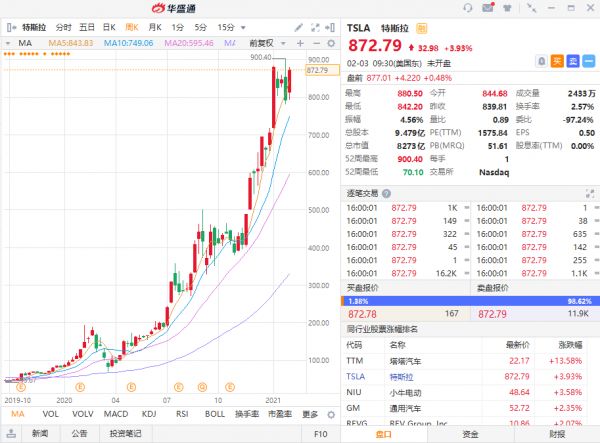Click the blue Sell (卖) button
Screen dimensions: 600x443
574,61
